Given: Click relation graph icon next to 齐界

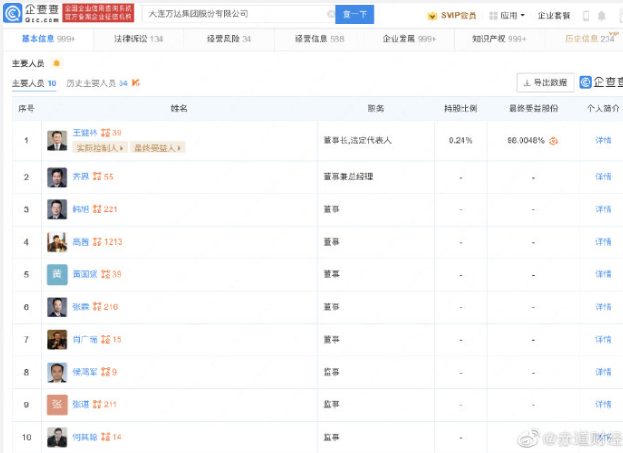Looking at the screenshot, I should [x=97, y=176].
